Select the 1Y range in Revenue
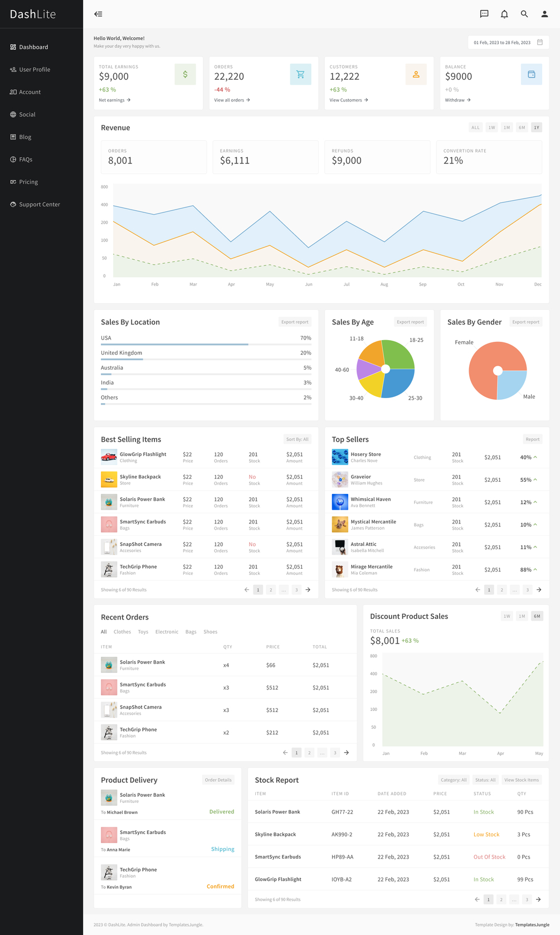Image resolution: width=560 pixels, height=935 pixels. pyautogui.click(x=537, y=128)
